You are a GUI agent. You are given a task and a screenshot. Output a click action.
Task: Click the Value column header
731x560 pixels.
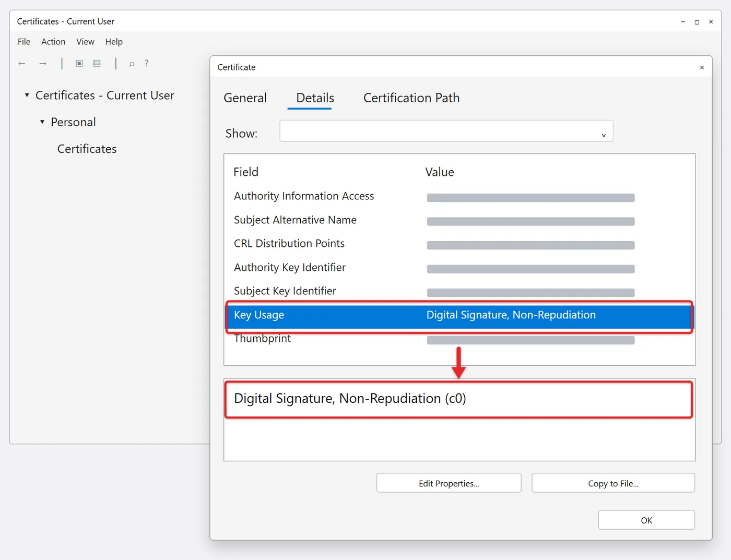(x=440, y=172)
